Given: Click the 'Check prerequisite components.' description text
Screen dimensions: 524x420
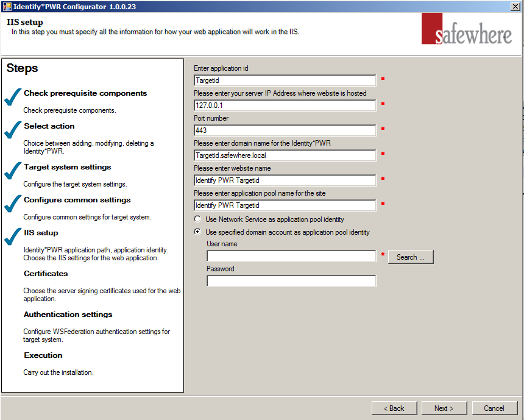Looking at the screenshot, I should point(70,110).
